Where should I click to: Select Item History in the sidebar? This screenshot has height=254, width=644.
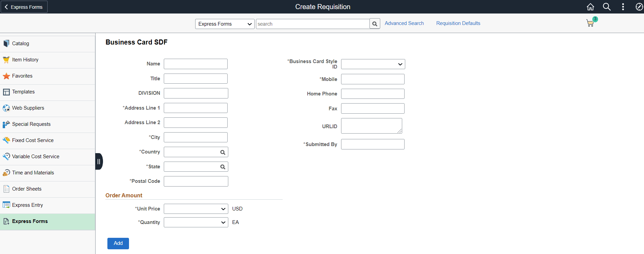(x=48, y=60)
